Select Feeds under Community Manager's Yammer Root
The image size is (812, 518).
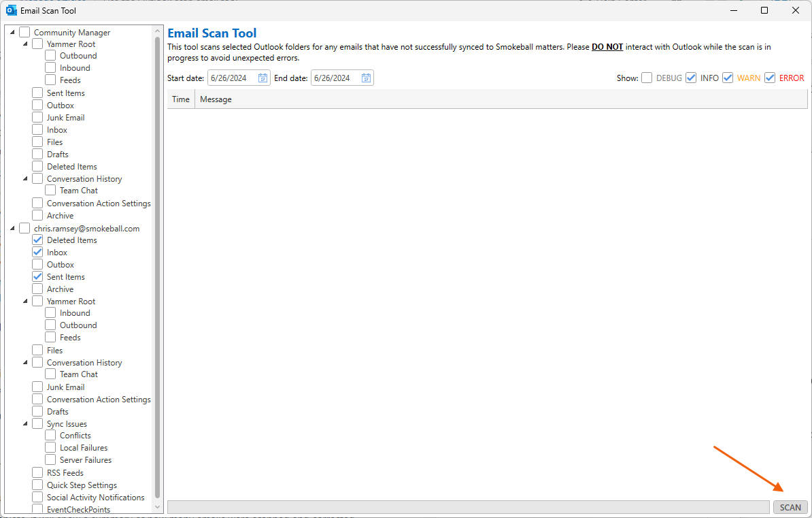(x=70, y=80)
